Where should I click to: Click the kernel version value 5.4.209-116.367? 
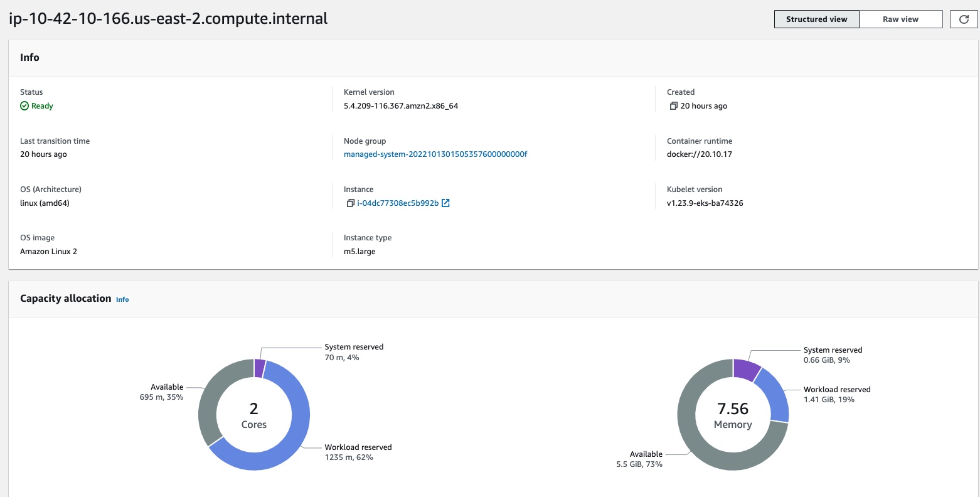(x=400, y=106)
